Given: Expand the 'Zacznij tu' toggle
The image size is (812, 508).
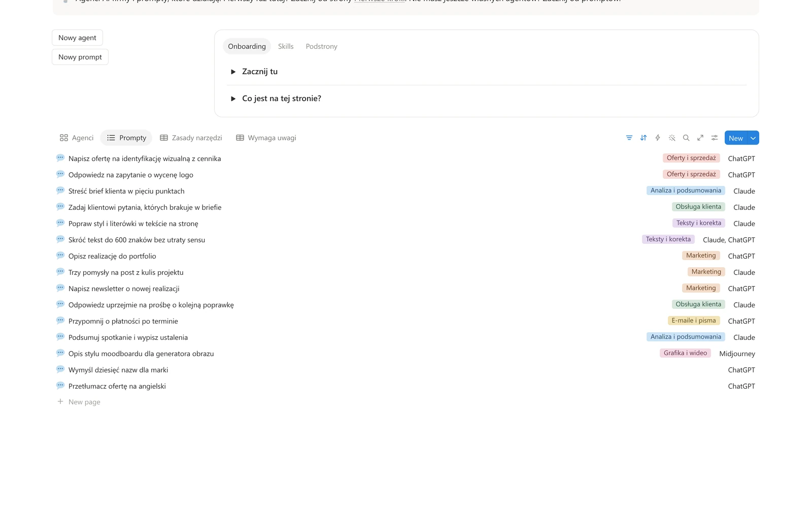Looking at the screenshot, I should (x=233, y=72).
